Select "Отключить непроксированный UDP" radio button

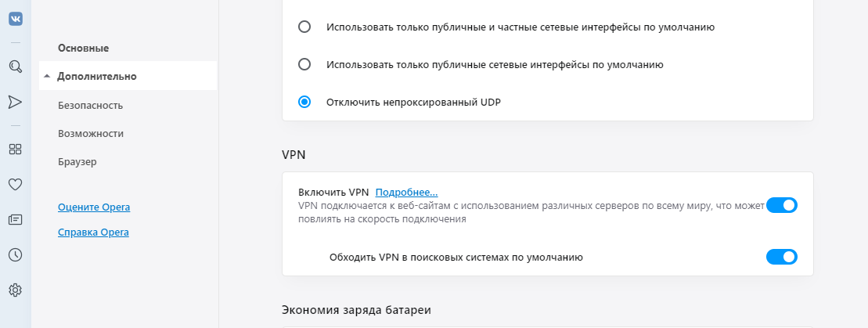[304, 102]
